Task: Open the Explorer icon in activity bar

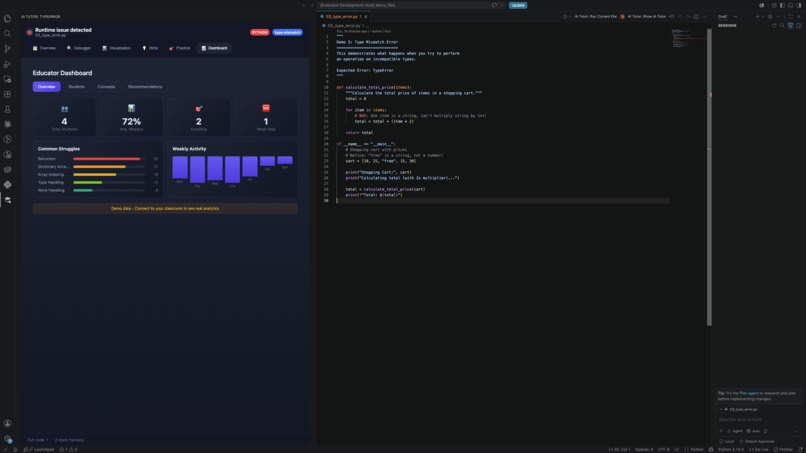Action: coord(7,19)
